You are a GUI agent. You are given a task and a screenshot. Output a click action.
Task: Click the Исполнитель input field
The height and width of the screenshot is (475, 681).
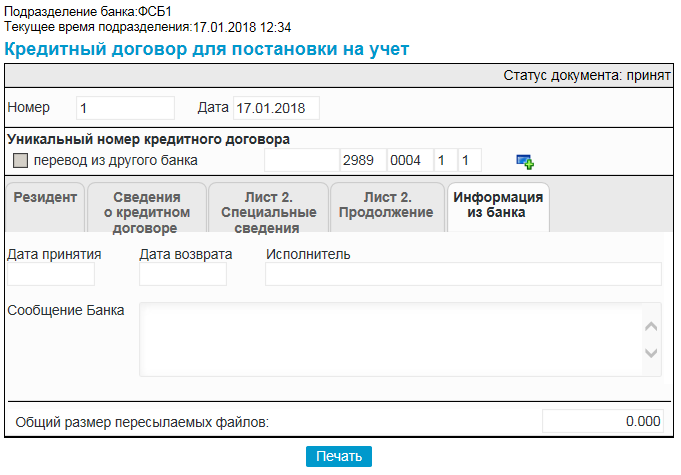(x=463, y=274)
